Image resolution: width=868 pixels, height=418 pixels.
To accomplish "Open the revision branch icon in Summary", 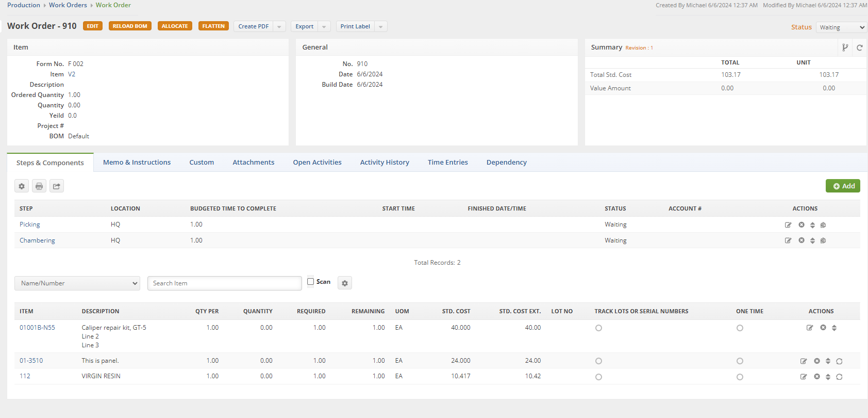I will coord(845,47).
